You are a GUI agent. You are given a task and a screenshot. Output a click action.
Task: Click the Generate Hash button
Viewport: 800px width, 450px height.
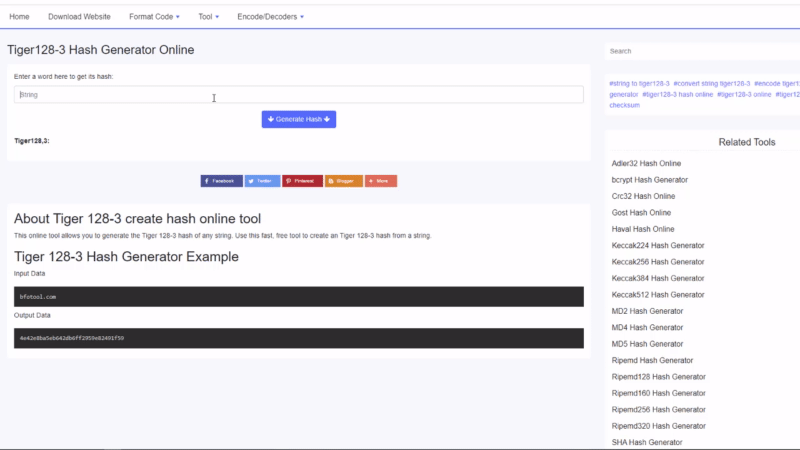[299, 119]
